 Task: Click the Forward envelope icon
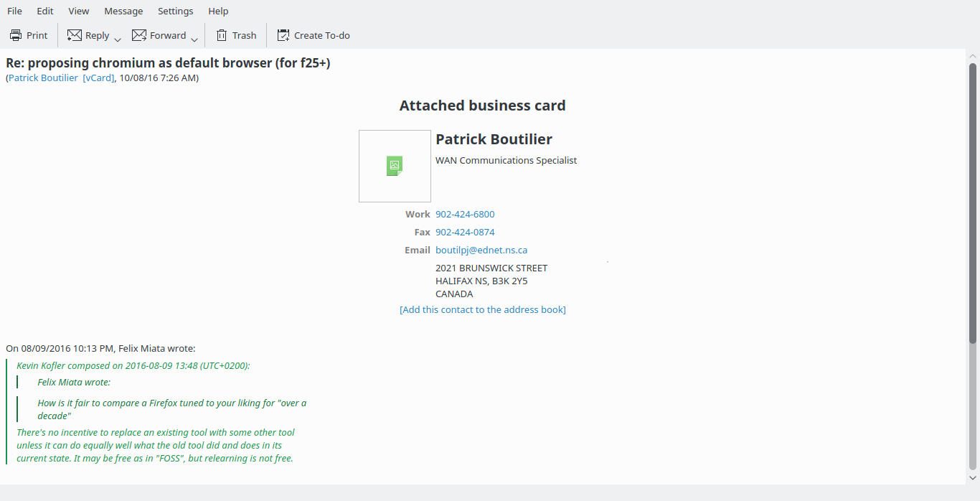click(138, 35)
